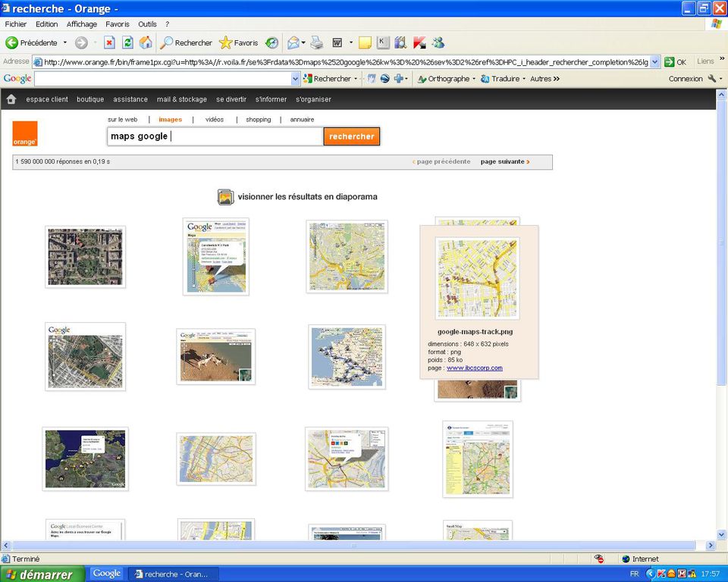Go to browser home page icon

[x=146, y=43]
